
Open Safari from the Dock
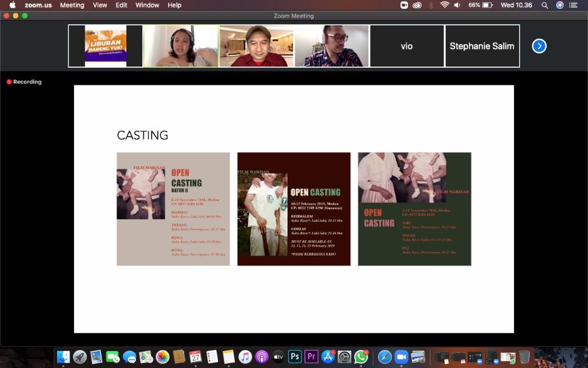coord(385,357)
